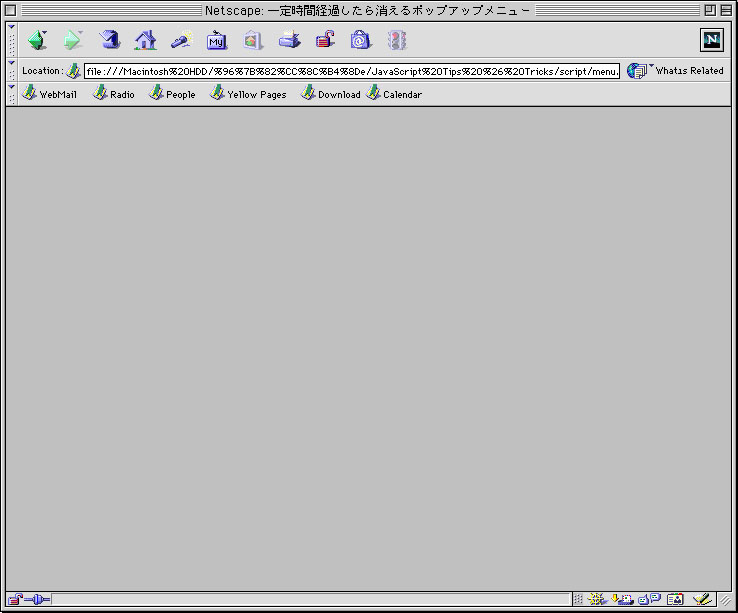Stop loading with the traffic light icon
Image resolution: width=738 pixels, height=613 pixels.
click(397, 40)
